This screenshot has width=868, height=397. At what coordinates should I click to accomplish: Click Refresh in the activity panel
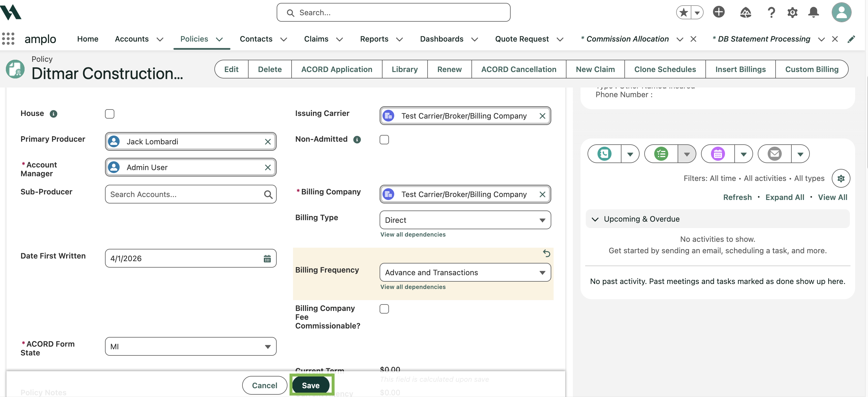pos(737,197)
